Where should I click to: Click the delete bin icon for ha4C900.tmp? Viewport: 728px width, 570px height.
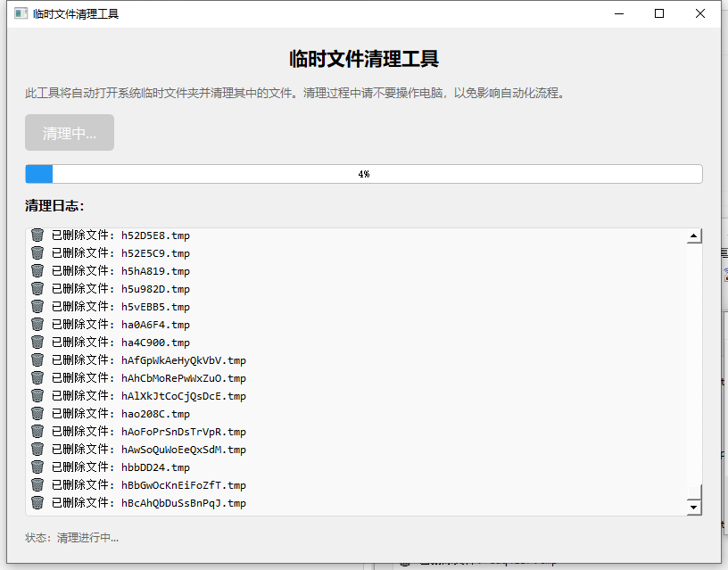[37, 342]
